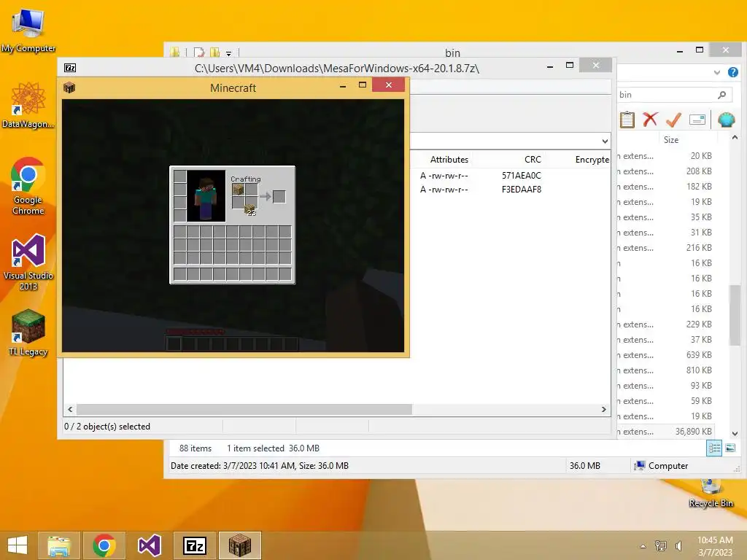Viewport: 747px width, 560px height.
Task: Click the search magnifier in bin search box
Action: 721,95
